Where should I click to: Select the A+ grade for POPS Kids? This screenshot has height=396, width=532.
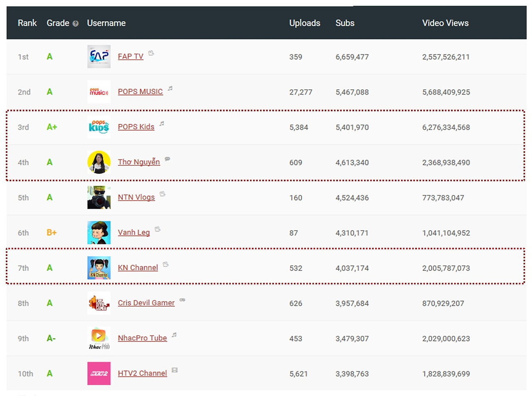point(52,127)
